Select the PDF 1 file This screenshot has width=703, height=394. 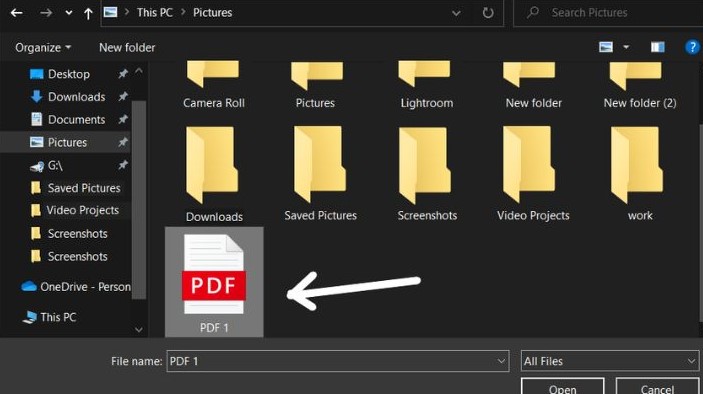pyautogui.click(x=214, y=282)
